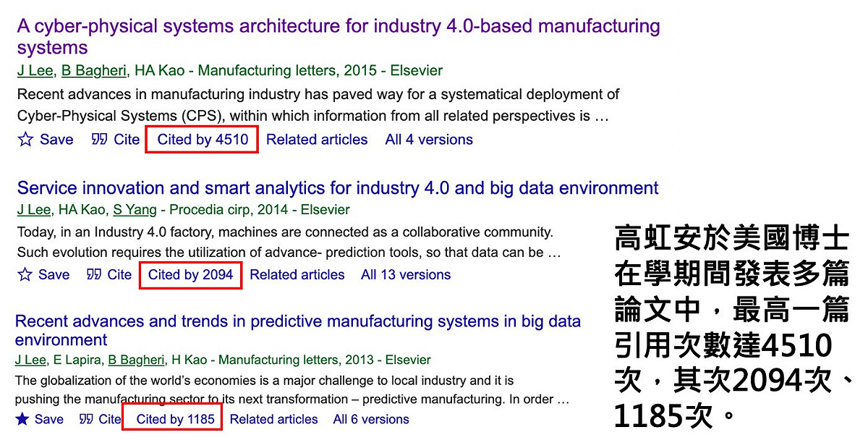View Related articles for second result

tap(297, 275)
